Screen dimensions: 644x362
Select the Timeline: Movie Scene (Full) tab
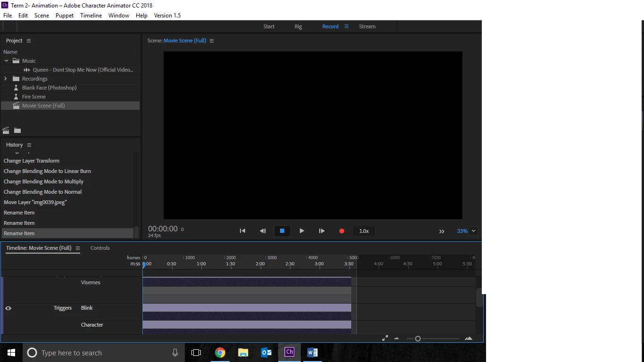pos(39,248)
